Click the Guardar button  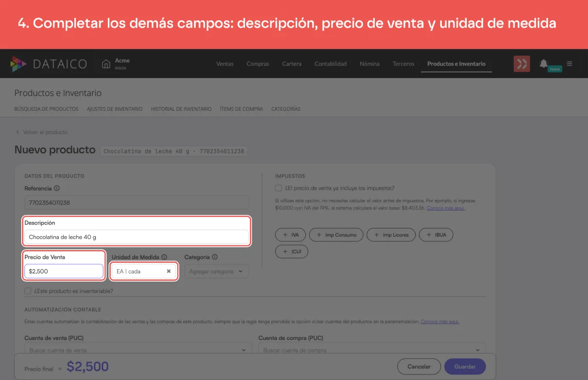465,367
